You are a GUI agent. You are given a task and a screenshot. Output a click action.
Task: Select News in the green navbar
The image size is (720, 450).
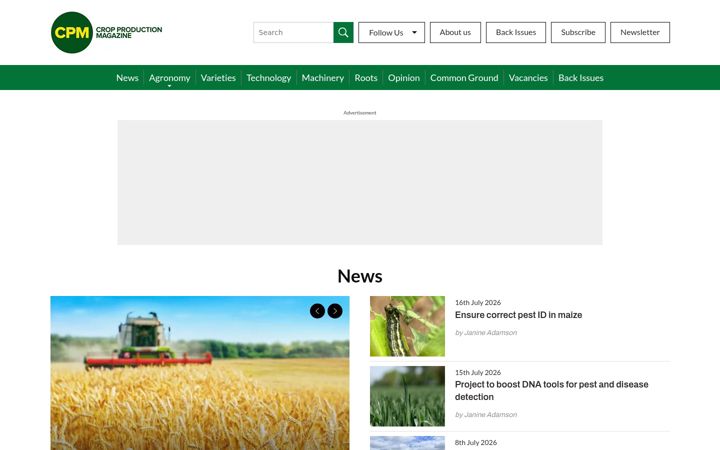click(x=127, y=78)
